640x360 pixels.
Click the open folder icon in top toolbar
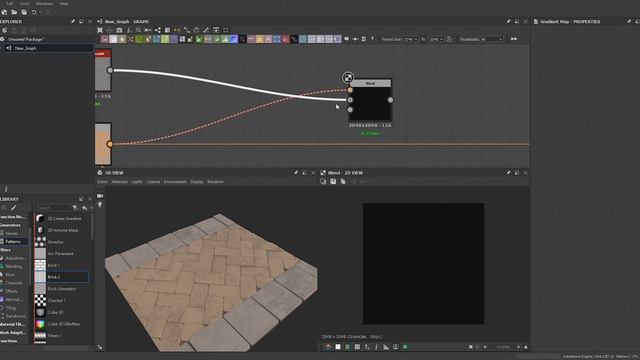[14, 12]
